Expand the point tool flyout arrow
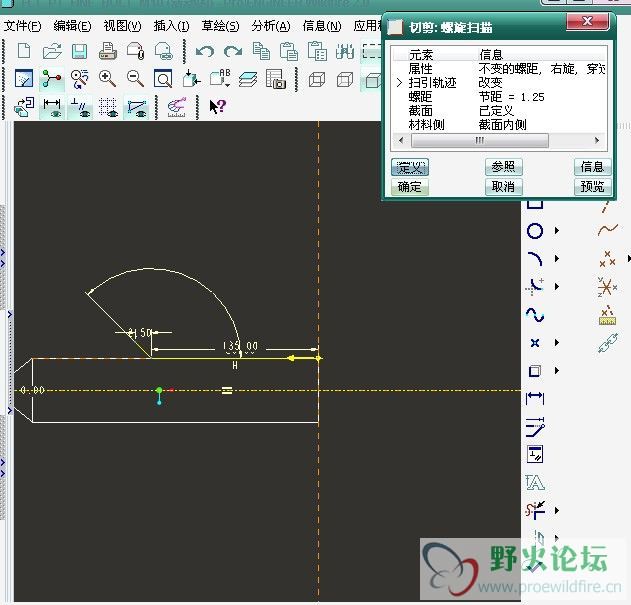The width and height of the screenshot is (631, 605). tap(557, 343)
